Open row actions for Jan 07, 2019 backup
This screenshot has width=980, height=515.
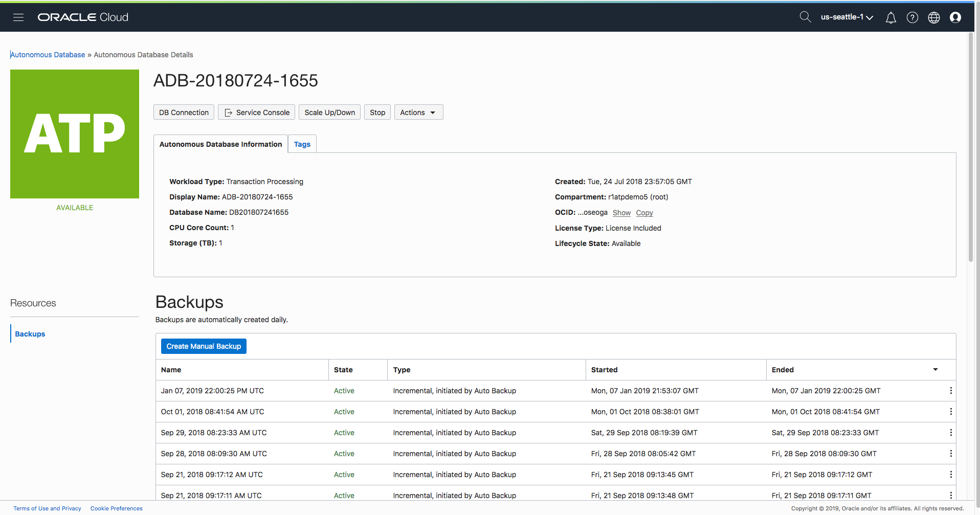click(x=950, y=391)
